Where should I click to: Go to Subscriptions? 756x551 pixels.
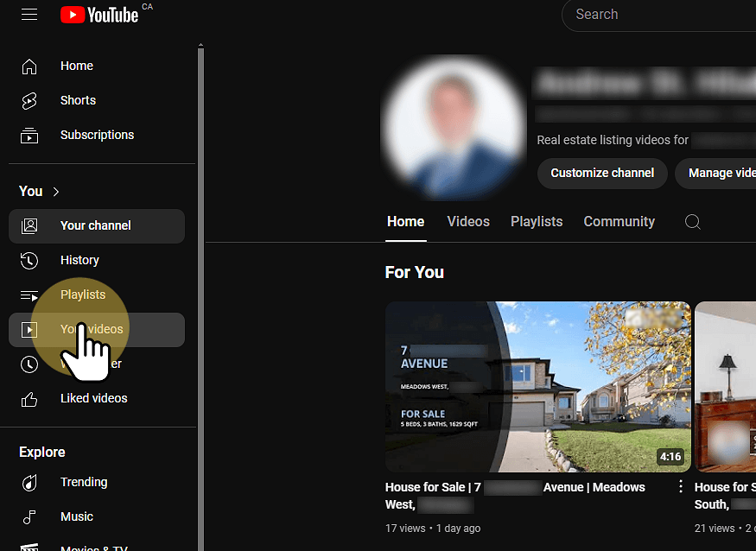pyautogui.click(x=97, y=136)
